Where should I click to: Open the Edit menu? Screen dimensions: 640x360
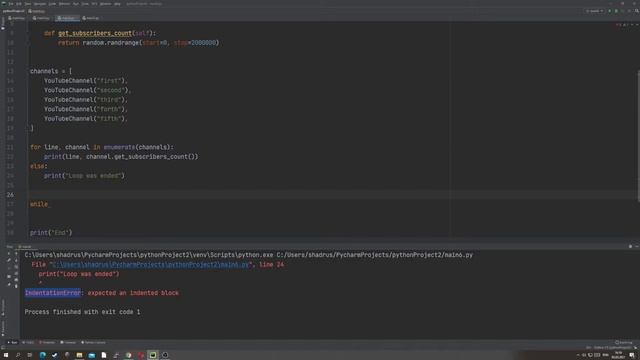[19, 4]
